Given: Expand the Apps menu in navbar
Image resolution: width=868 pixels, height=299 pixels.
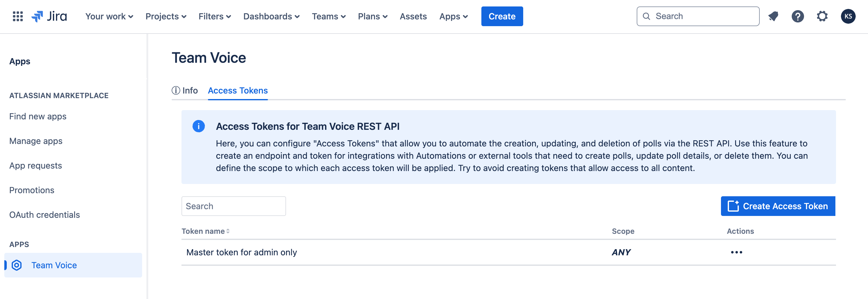Looking at the screenshot, I should pyautogui.click(x=453, y=16).
